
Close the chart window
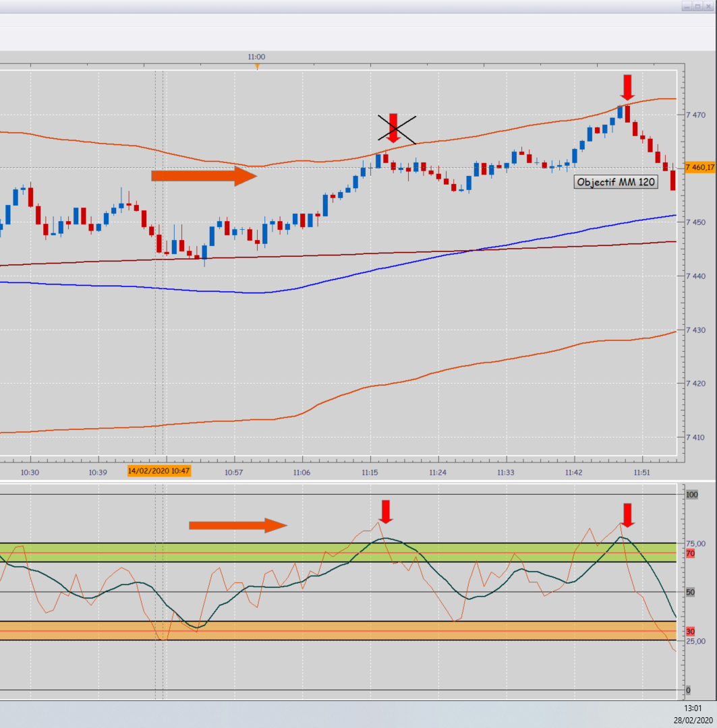[x=709, y=6]
